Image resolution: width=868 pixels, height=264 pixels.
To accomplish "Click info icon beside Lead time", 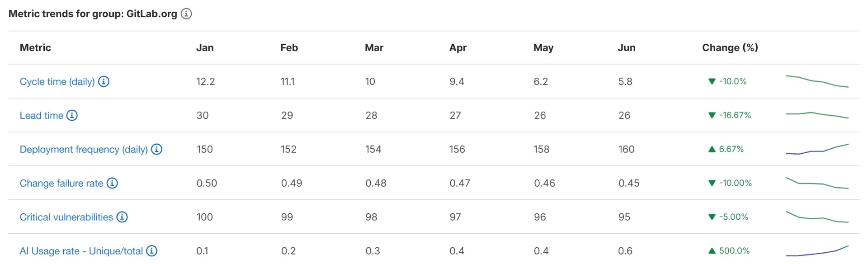I will [72, 115].
